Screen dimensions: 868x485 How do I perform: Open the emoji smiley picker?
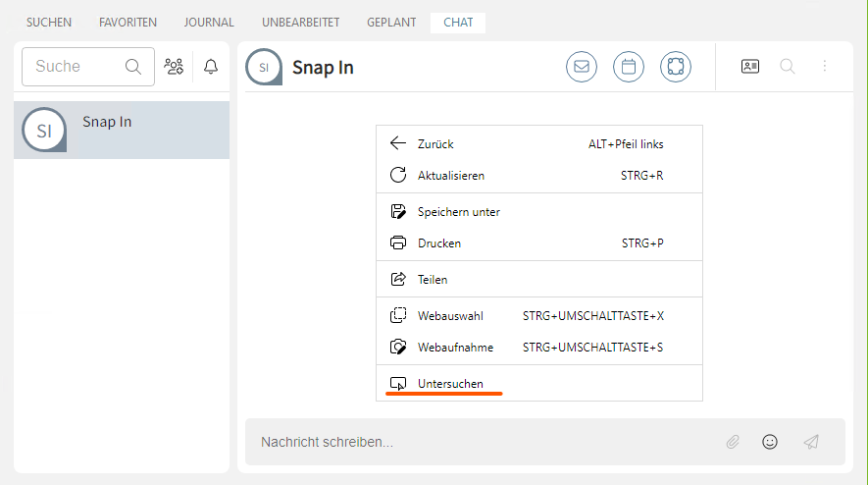[770, 442]
